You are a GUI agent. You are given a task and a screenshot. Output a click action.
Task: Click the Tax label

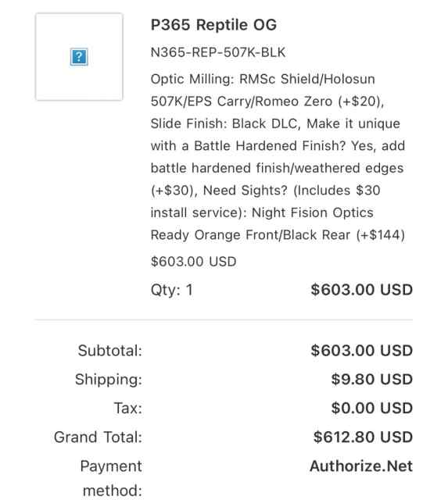click(x=128, y=408)
